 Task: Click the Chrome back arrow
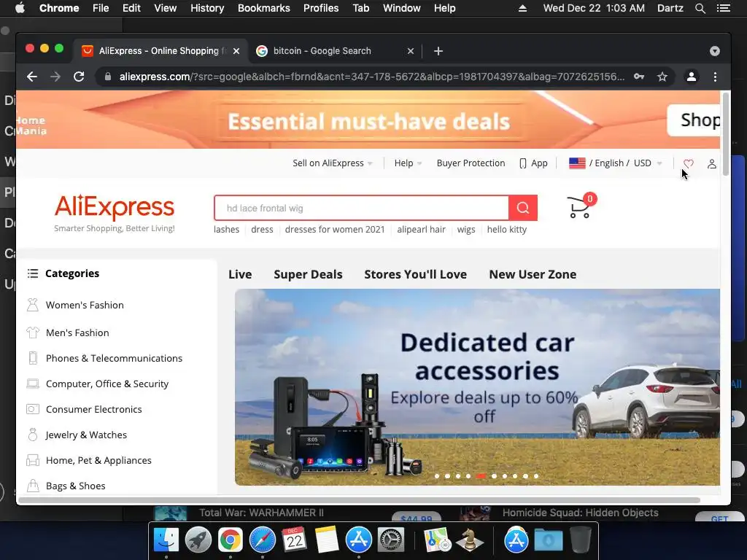(x=32, y=77)
